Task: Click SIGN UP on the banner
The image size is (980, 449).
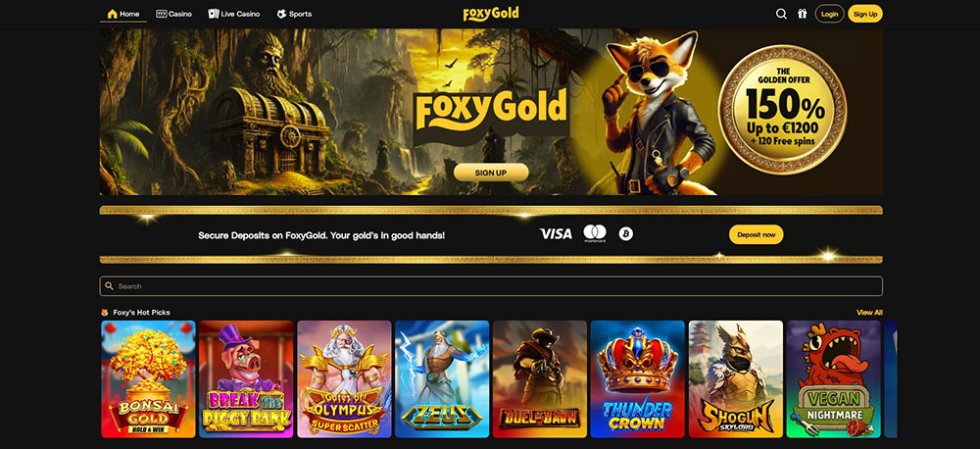Action: pos(491,173)
